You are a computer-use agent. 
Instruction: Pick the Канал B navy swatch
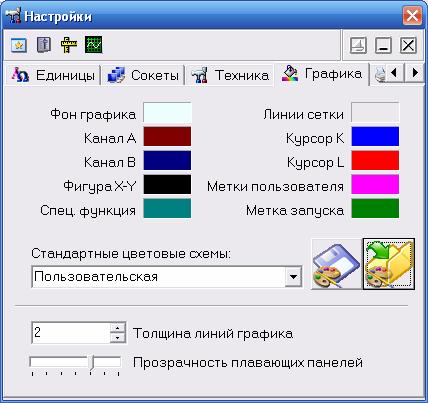click(x=167, y=160)
